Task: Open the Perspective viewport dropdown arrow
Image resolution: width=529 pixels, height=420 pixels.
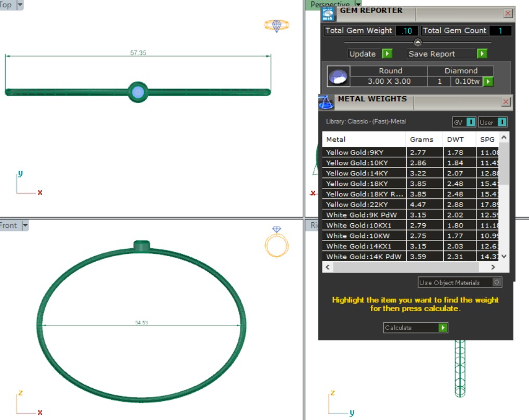Action: click(358, 3)
